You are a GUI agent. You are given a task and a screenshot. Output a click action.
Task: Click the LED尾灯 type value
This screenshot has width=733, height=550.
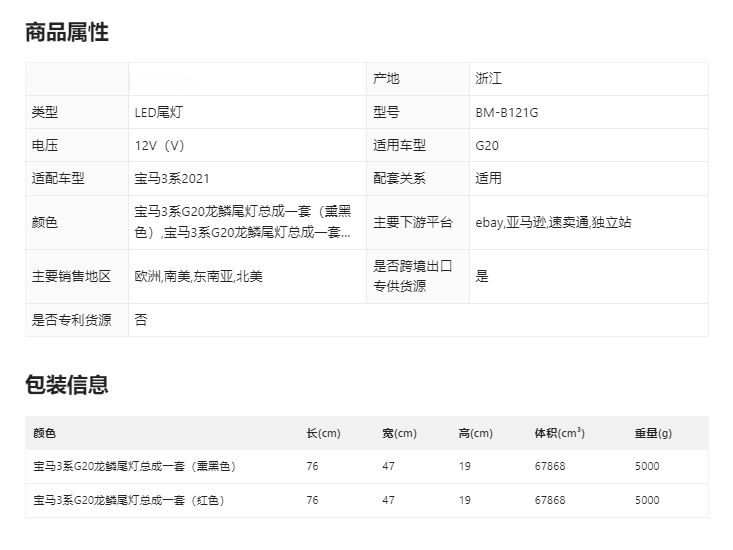click(160, 112)
